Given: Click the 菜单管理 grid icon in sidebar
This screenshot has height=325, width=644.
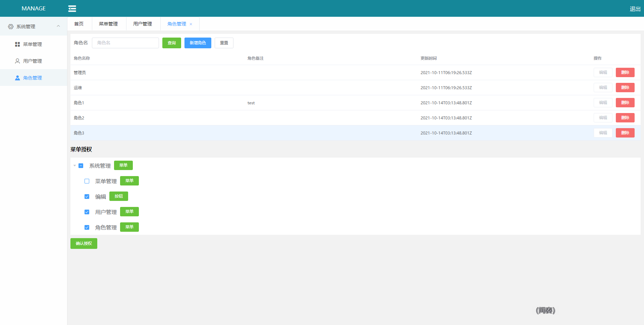Looking at the screenshot, I should pyautogui.click(x=17, y=44).
